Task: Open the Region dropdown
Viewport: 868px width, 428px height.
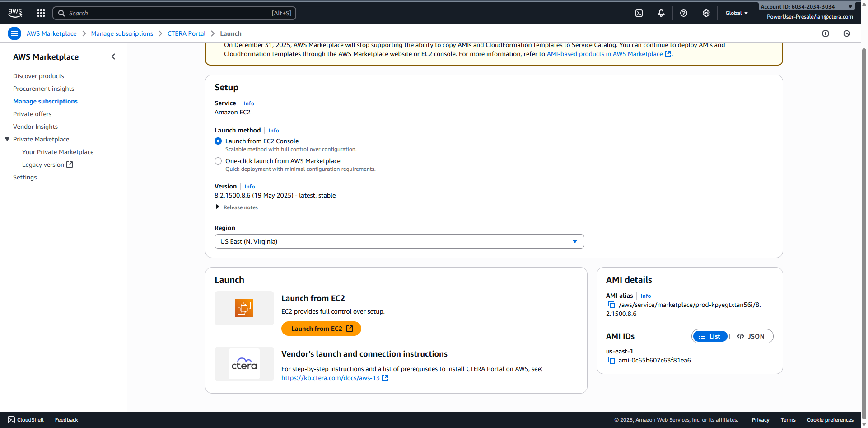Action: (x=399, y=241)
